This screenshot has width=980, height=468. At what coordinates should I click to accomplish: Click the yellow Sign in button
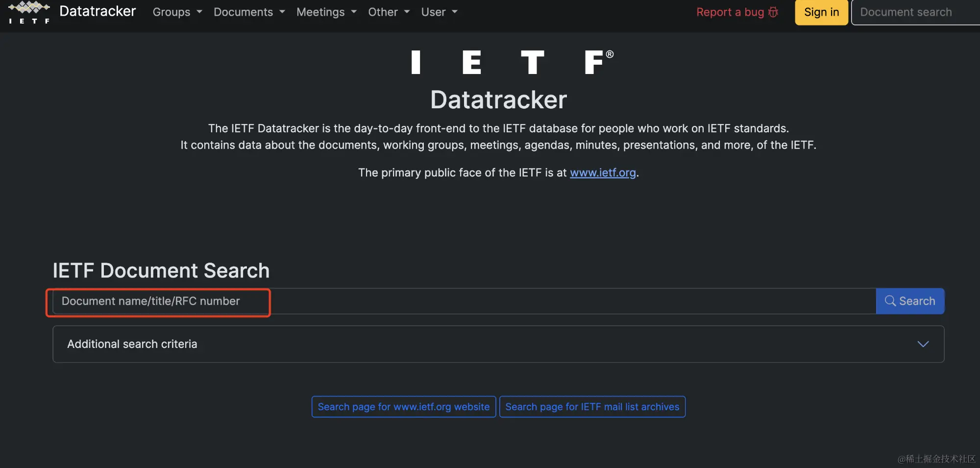pos(821,12)
